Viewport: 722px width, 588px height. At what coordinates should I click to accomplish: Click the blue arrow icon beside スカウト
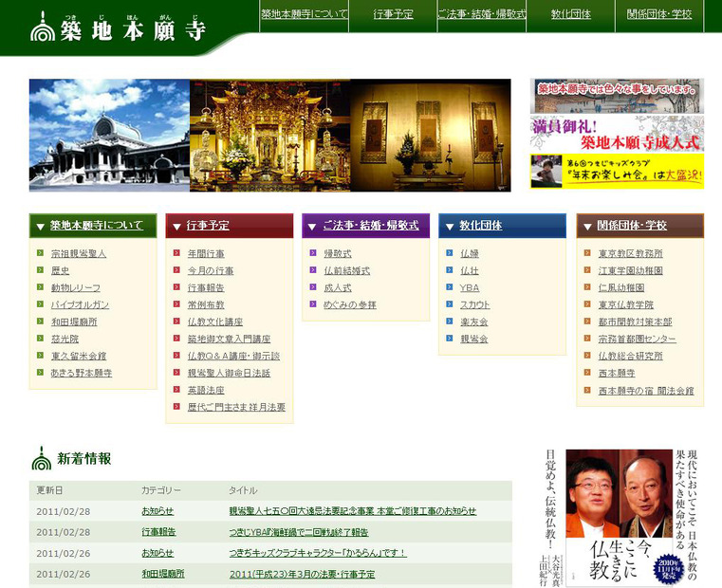(x=450, y=303)
